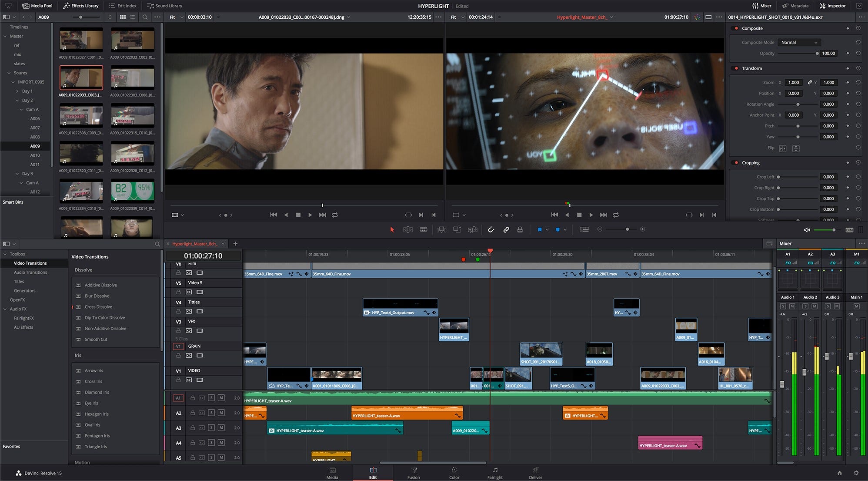
Task: Show the Inspector panel
Action: pos(833,6)
